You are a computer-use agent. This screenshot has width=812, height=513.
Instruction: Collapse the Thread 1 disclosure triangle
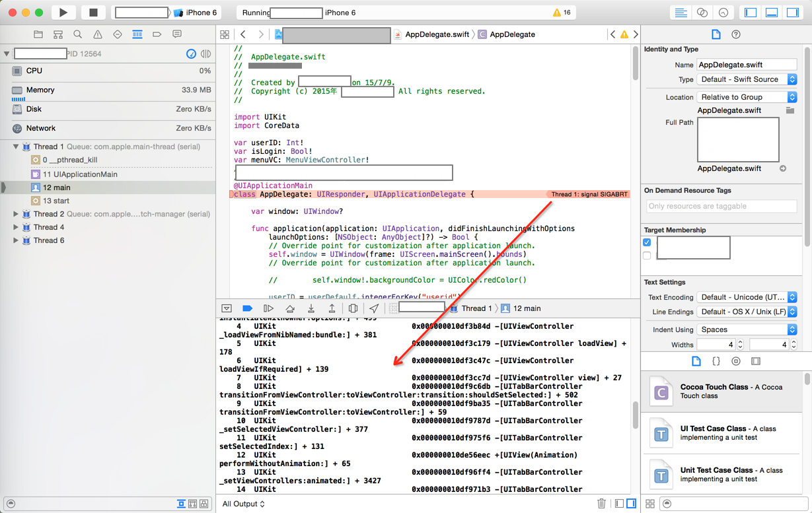tap(16, 147)
